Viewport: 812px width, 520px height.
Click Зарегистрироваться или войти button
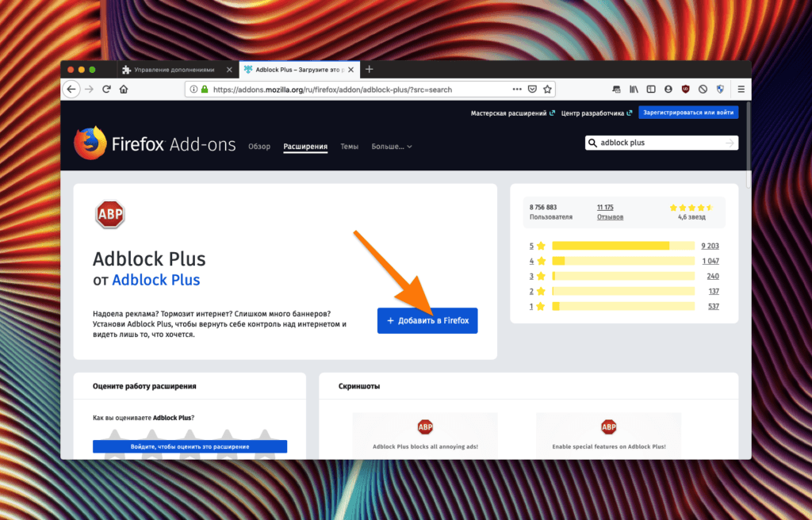tap(688, 113)
